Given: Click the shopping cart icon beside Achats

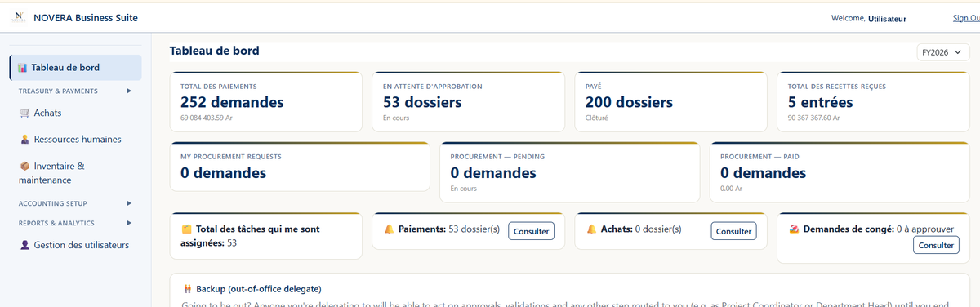Looking at the screenshot, I should pyautogui.click(x=24, y=113).
